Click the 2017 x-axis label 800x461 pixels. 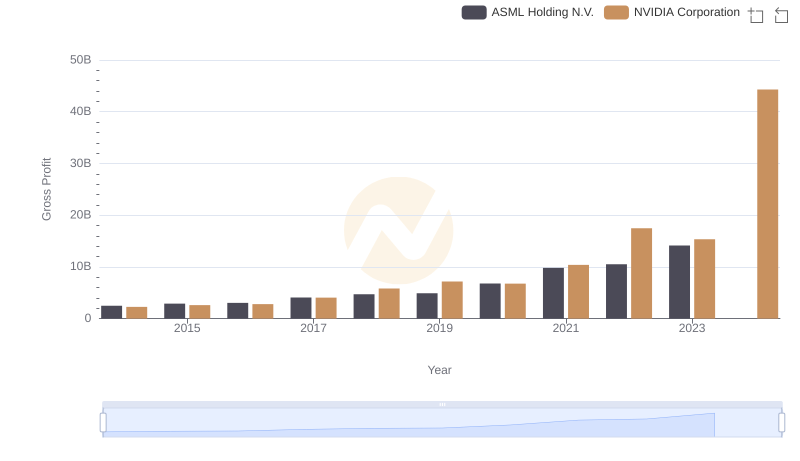click(313, 328)
